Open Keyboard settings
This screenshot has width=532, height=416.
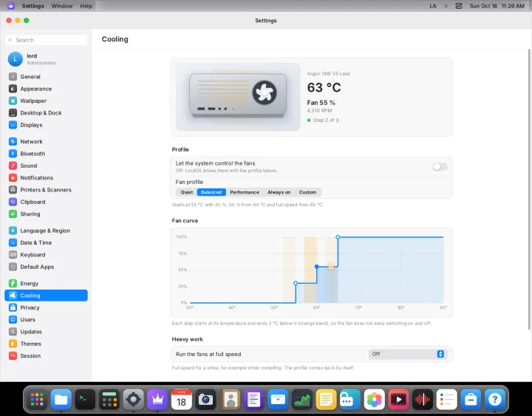point(46,255)
